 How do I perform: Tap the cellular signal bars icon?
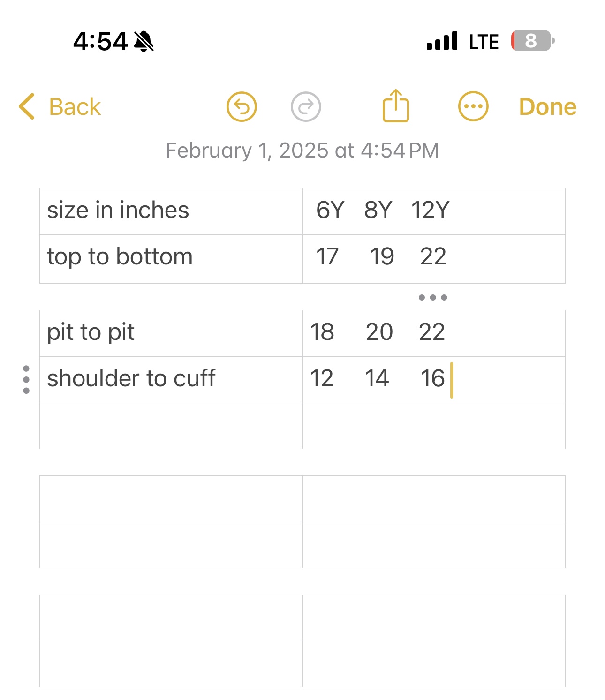coord(442,41)
